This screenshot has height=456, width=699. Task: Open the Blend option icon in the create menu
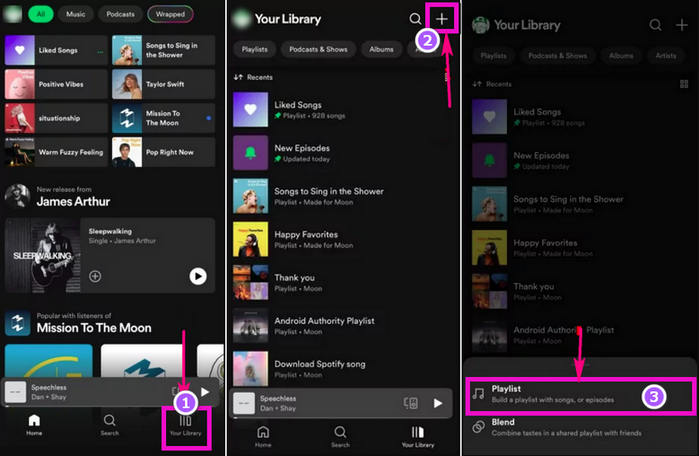coord(479,427)
